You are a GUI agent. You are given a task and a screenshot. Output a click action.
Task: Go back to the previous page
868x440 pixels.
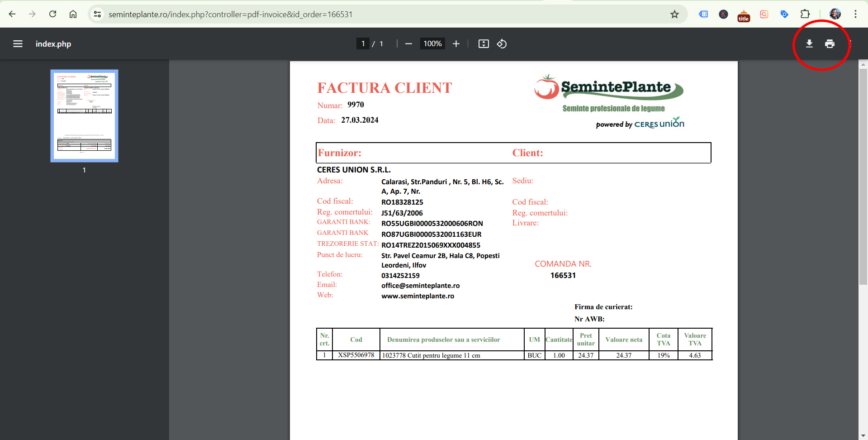coord(12,14)
